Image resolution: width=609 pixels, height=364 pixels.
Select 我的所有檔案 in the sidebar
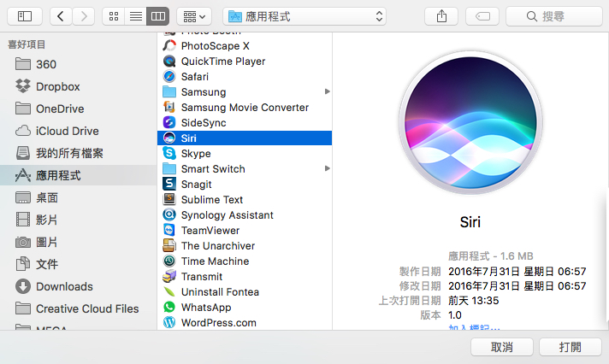[78, 153]
